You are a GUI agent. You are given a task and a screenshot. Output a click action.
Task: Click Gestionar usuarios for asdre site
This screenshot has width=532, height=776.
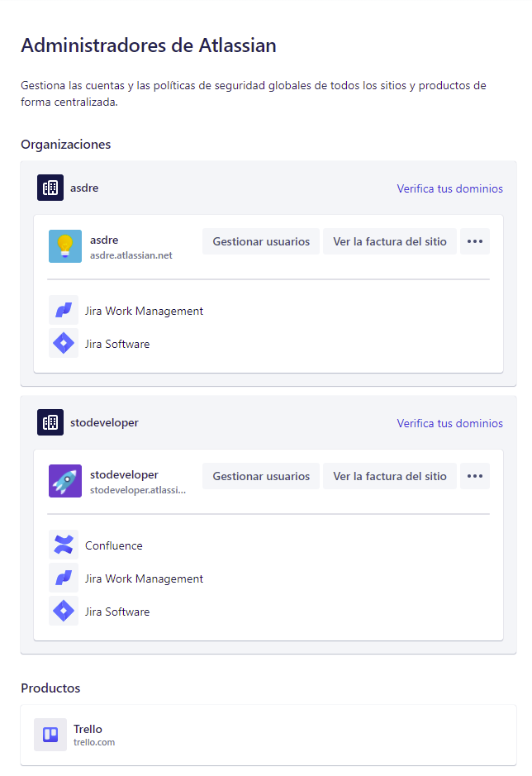261,241
